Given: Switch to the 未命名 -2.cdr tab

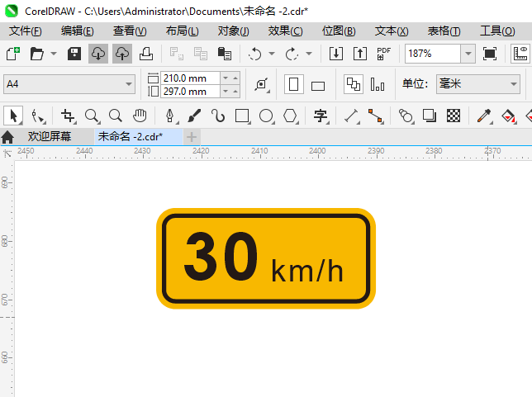Looking at the screenshot, I should click(139, 137).
